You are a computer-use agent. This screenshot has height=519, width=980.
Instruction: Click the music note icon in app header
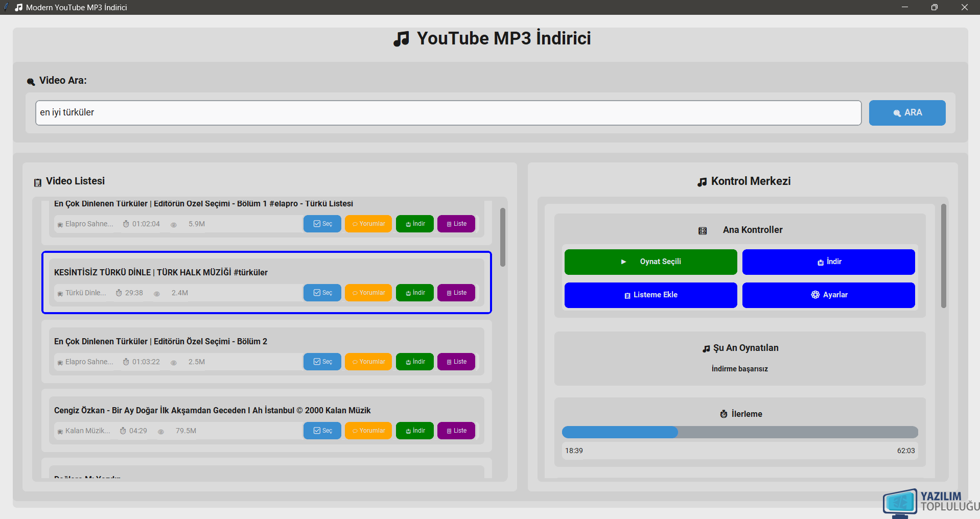401,39
